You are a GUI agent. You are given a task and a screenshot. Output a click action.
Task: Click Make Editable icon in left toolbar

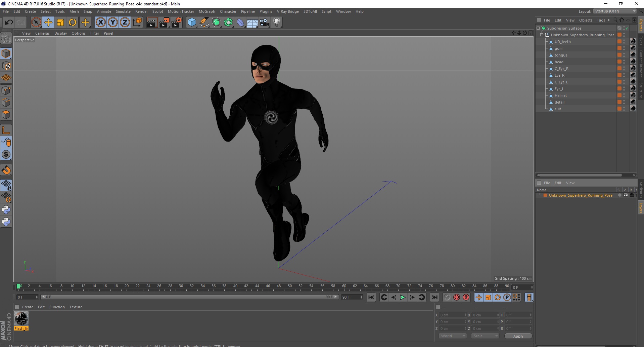[6, 38]
